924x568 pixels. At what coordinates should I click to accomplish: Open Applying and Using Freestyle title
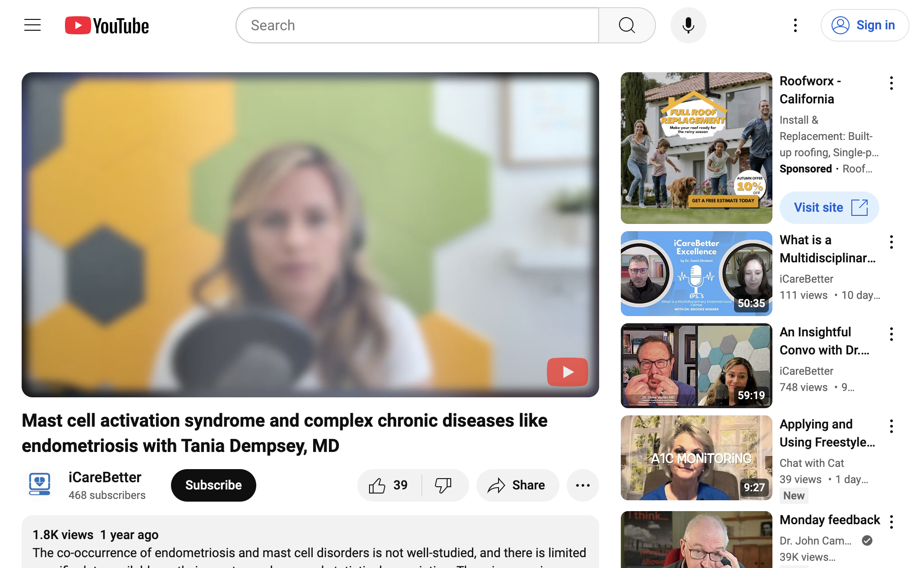pos(827,433)
